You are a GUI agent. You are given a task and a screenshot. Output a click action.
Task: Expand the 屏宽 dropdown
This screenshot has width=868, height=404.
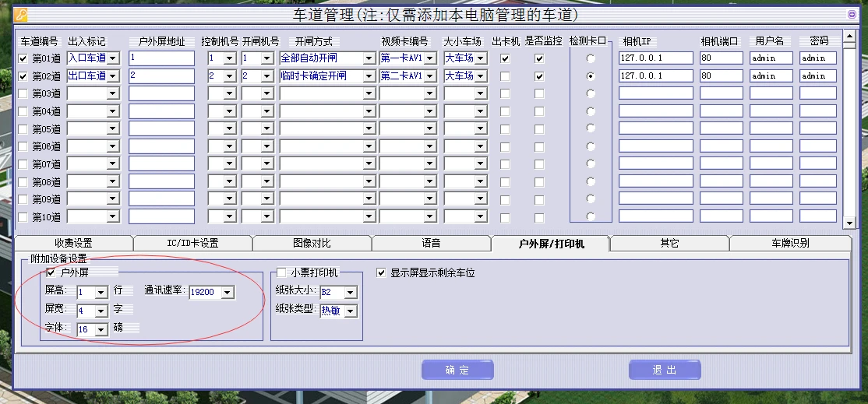click(101, 311)
